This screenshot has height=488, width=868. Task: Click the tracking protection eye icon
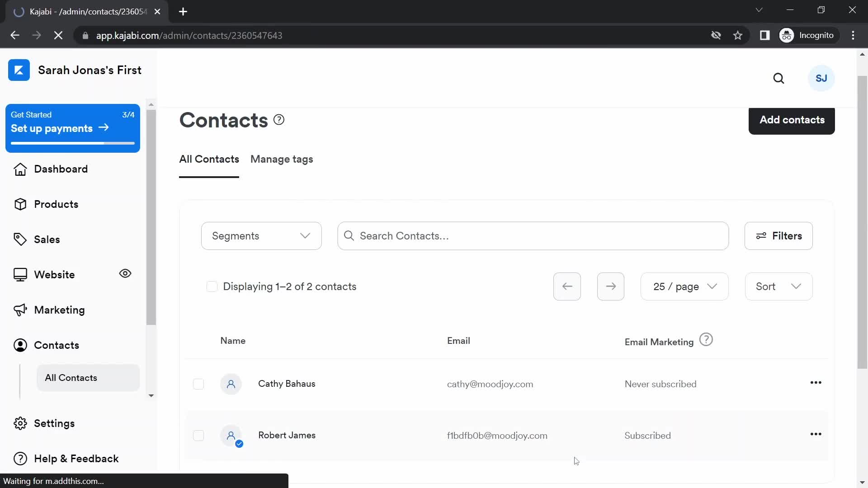pos(716,35)
